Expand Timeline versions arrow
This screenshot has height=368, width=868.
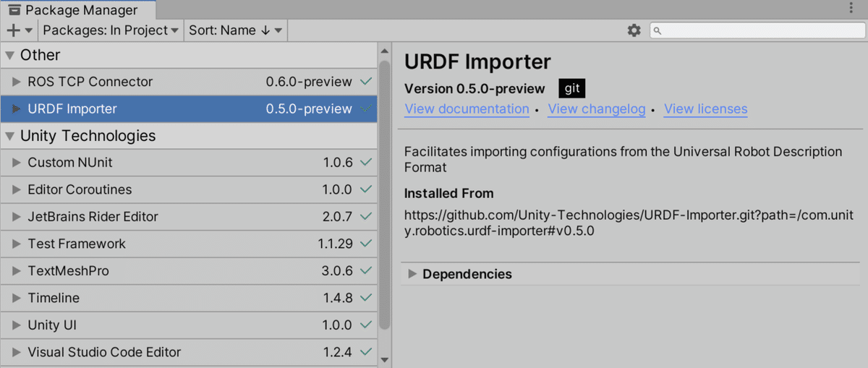pyautogui.click(x=17, y=298)
